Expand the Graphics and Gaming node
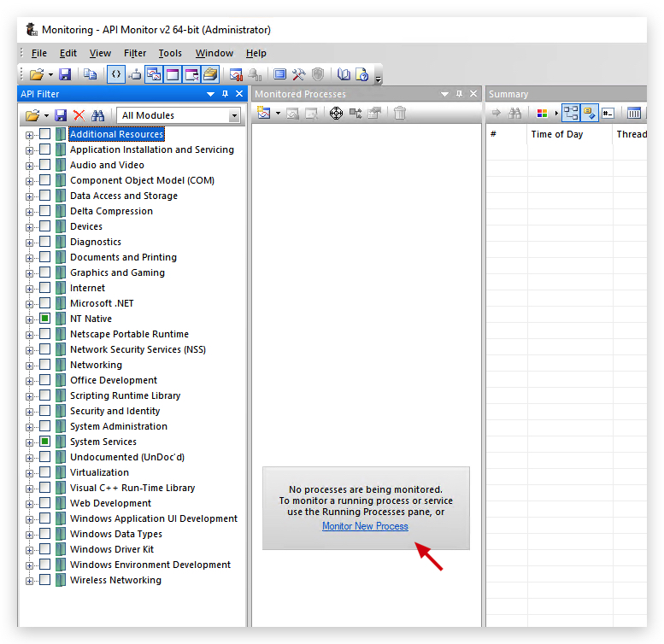 pyautogui.click(x=29, y=273)
